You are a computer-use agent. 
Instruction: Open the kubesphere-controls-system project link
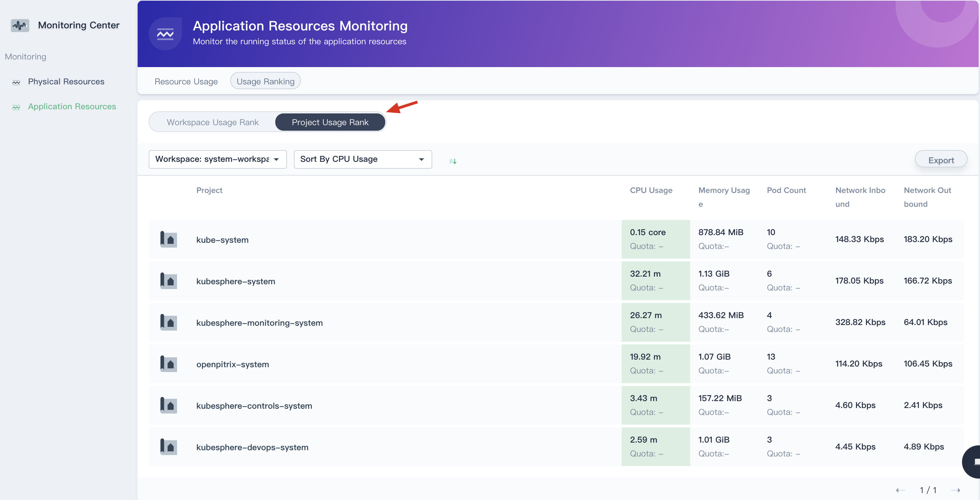click(x=254, y=406)
